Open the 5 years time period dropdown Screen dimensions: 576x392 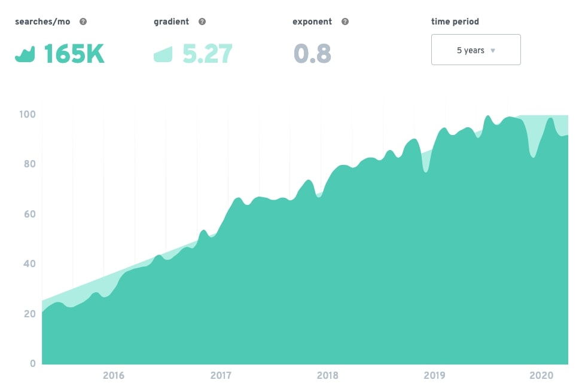(x=476, y=50)
